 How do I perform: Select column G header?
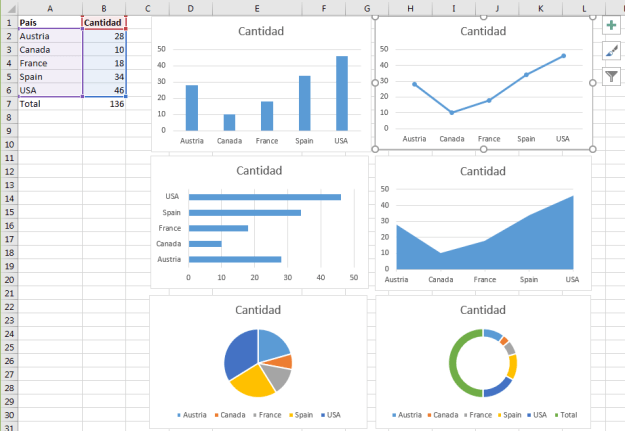[x=367, y=8]
